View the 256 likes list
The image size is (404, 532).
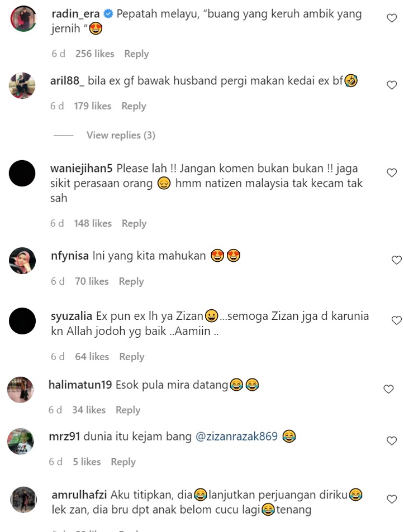coord(95,54)
